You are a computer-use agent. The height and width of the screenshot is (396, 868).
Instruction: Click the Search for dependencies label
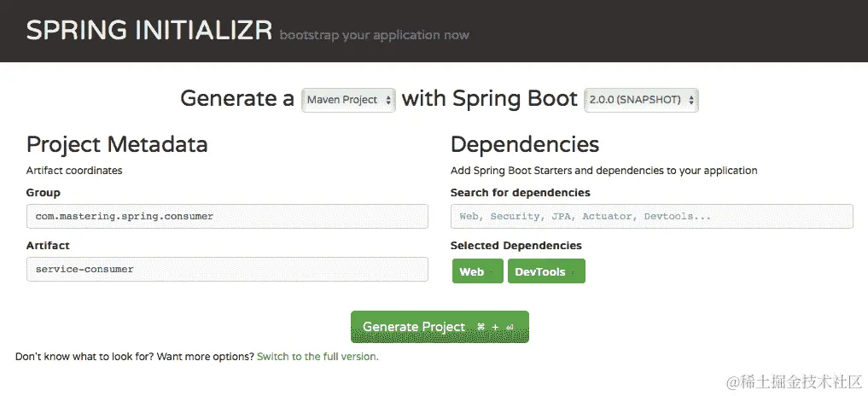click(x=521, y=193)
